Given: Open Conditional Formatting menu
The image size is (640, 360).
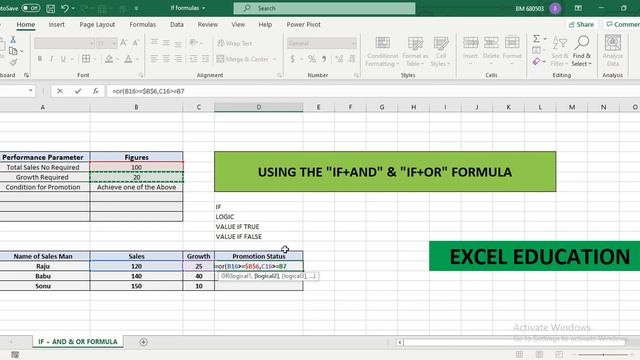Looking at the screenshot, I should pos(382,51).
